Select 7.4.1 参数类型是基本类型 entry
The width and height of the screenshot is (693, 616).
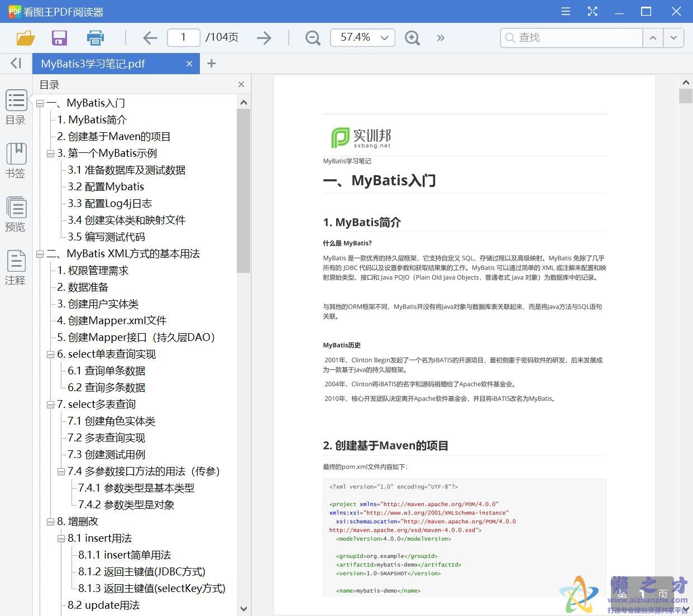pos(136,488)
